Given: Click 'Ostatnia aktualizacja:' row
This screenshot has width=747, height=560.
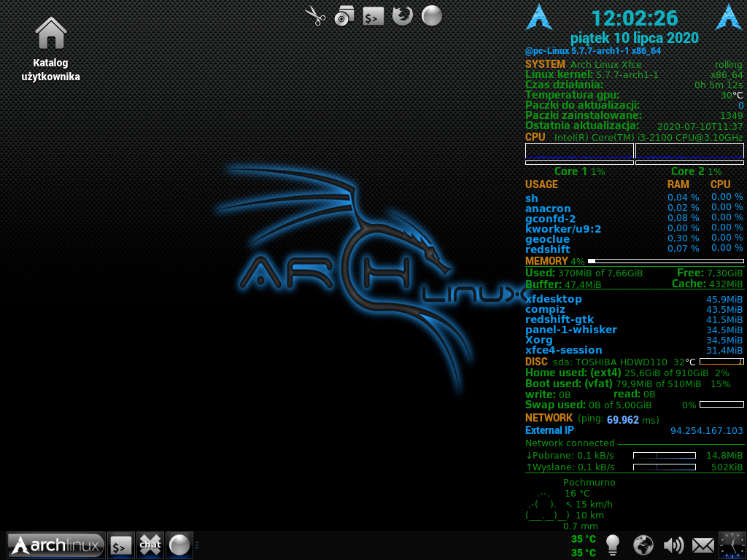Looking at the screenshot, I should coord(634,125).
